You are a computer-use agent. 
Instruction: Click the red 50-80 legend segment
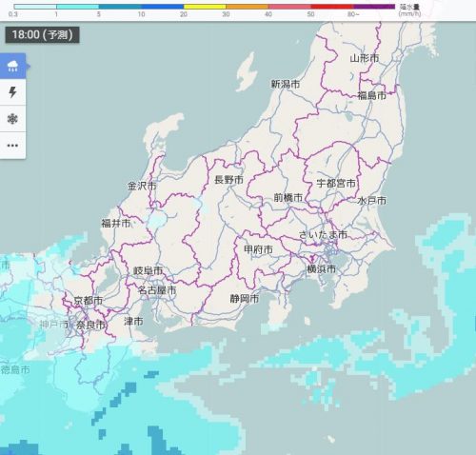tap(332, 7)
